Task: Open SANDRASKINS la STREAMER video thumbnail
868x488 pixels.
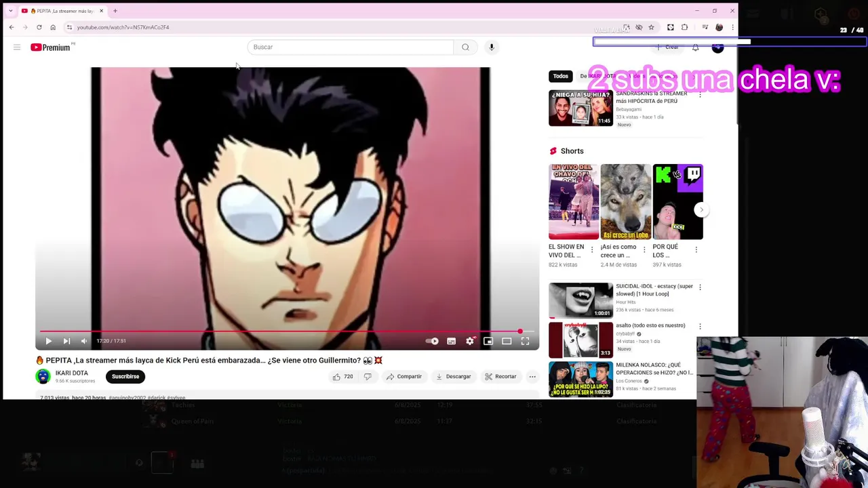Action: pos(580,108)
